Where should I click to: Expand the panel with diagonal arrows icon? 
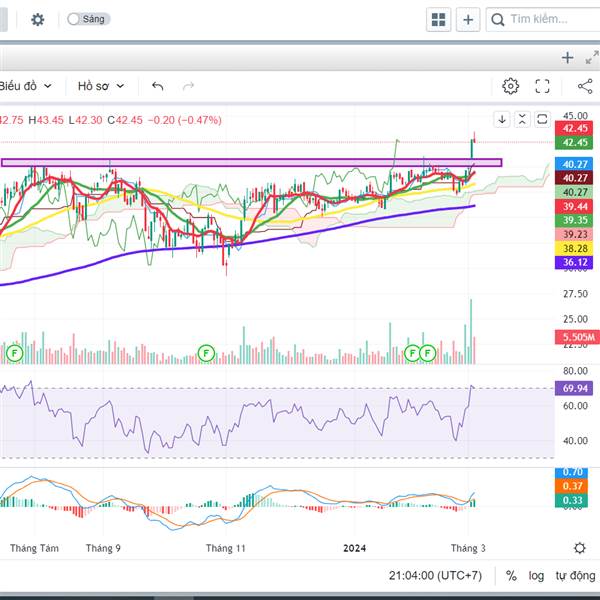click(x=592, y=58)
